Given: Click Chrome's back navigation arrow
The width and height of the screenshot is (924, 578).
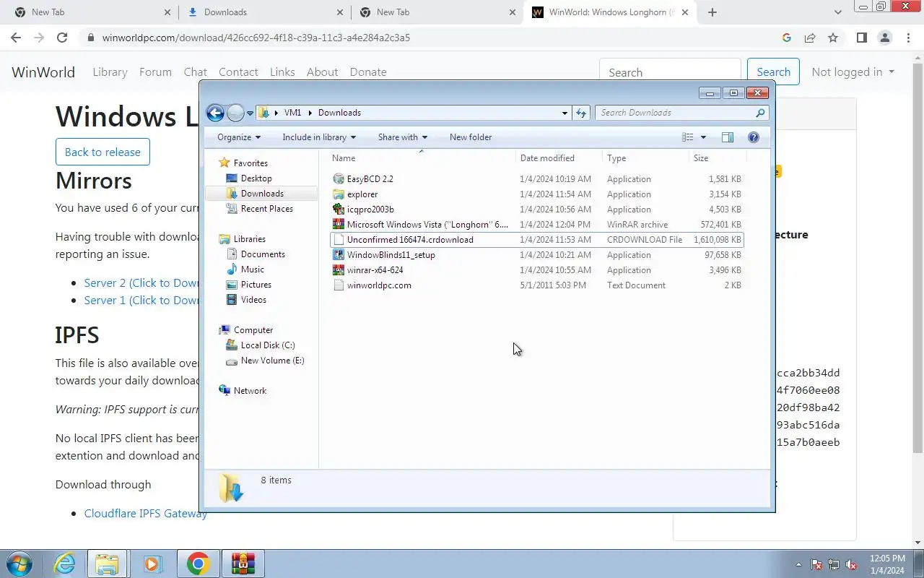Looking at the screenshot, I should coord(16,38).
